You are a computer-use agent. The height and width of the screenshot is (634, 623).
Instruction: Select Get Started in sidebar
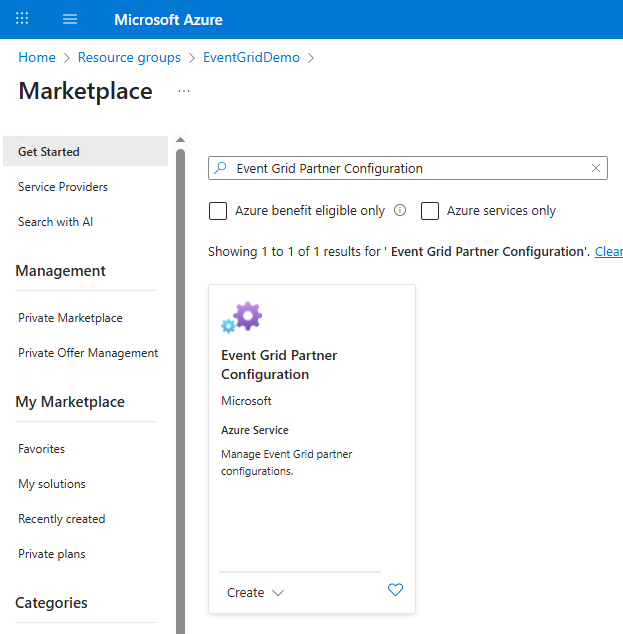(85, 151)
